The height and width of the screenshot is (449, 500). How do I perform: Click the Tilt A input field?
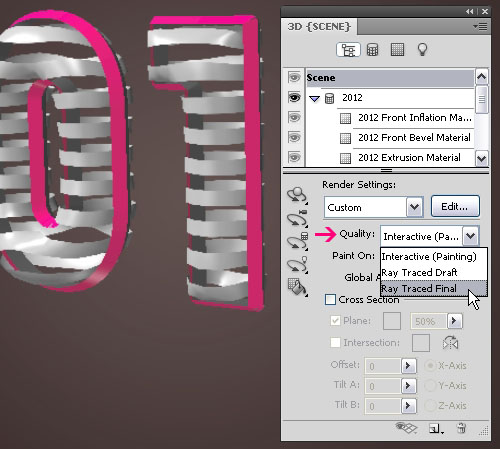pos(383,386)
